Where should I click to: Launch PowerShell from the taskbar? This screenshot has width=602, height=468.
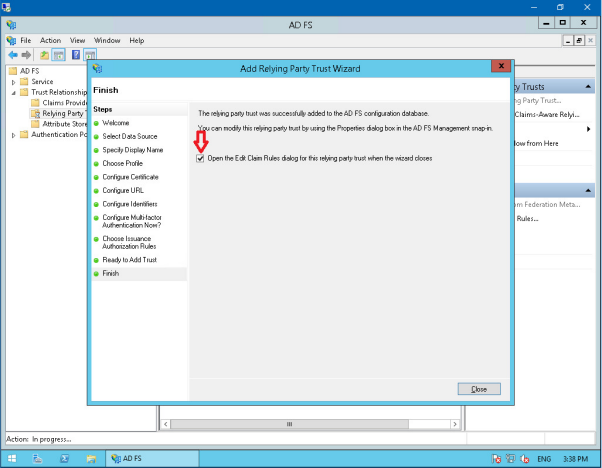pos(64,458)
